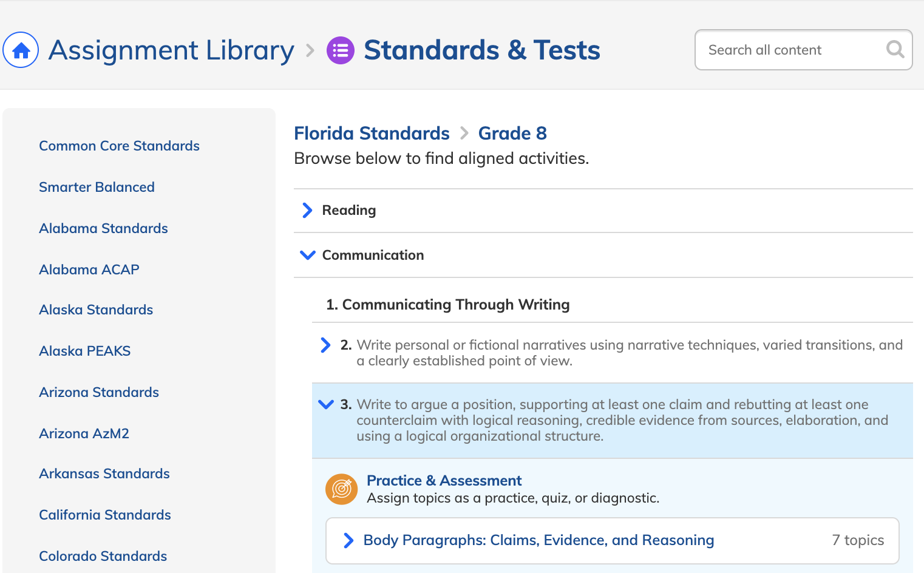924x573 pixels.
Task: Click the Practice & Assessment heading
Action: [x=444, y=481]
